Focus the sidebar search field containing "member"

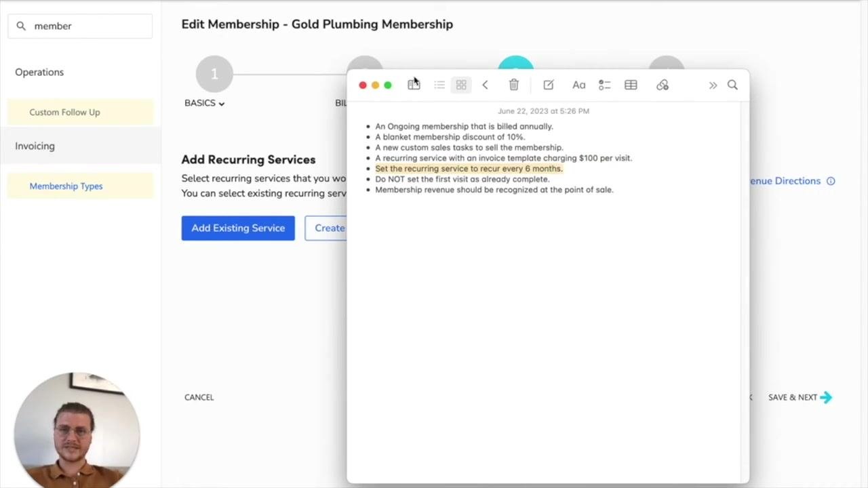click(x=80, y=26)
